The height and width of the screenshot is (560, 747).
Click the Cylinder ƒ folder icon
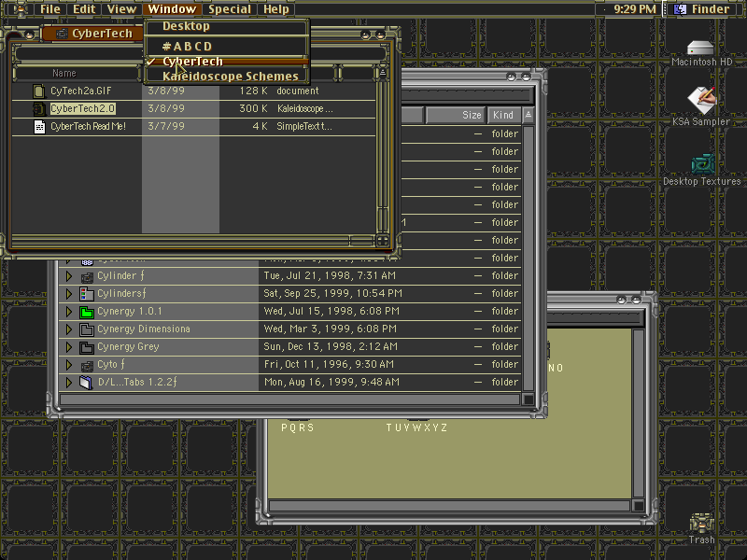(87, 276)
